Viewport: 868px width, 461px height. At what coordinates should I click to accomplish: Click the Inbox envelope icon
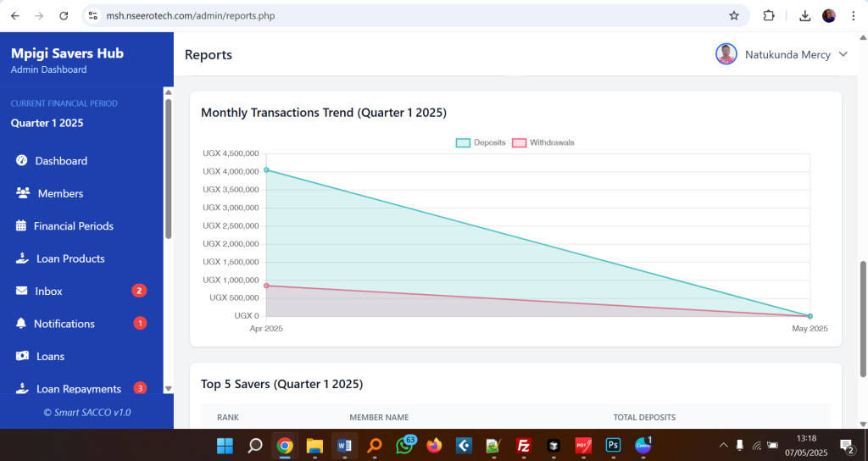(x=21, y=292)
